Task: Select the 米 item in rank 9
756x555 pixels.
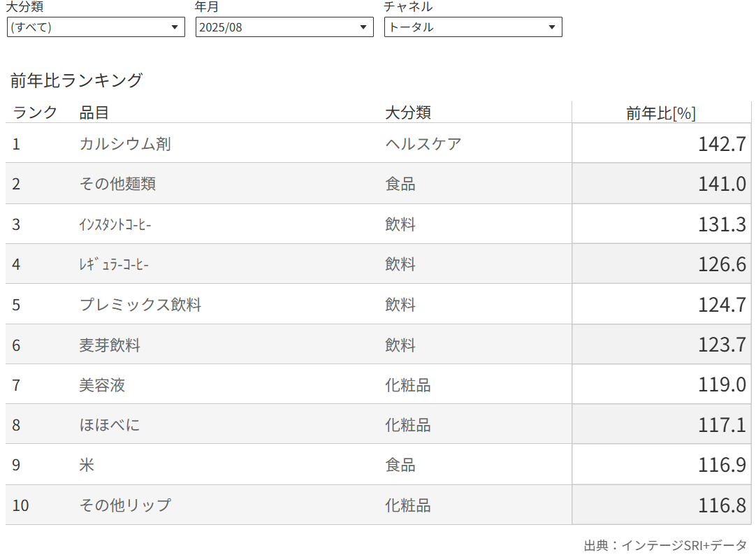Action: coord(87,465)
